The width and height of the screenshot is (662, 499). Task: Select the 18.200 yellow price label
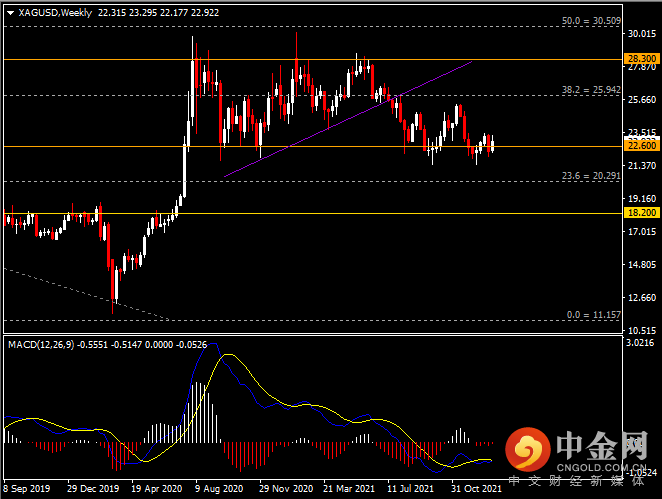click(x=642, y=212)
